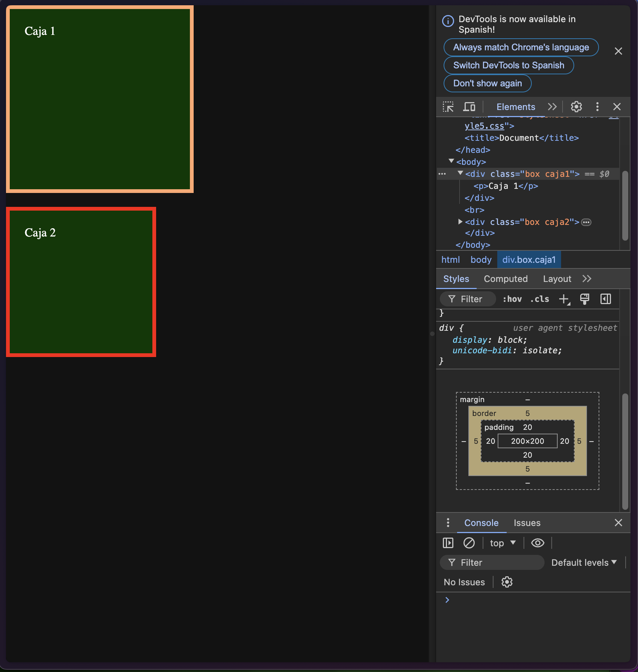638x672 pixels.
Task: Toggle the device toolbar icon
Action: [469, 107]
